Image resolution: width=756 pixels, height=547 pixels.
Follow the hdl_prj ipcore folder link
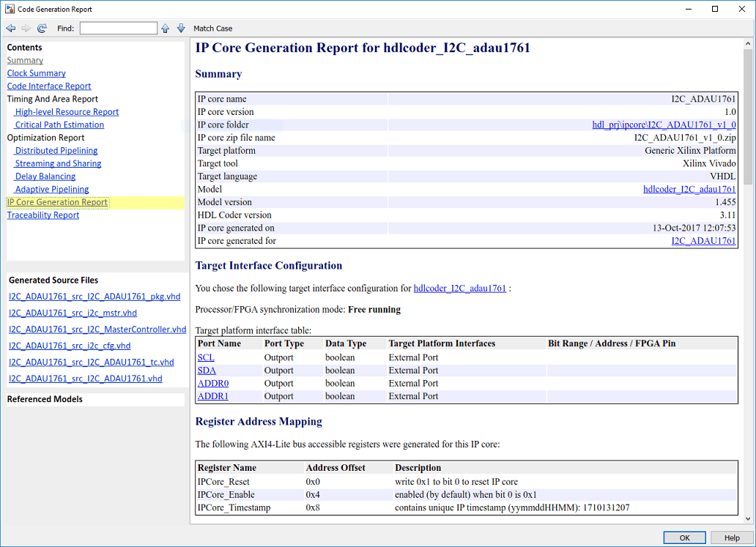664,125
